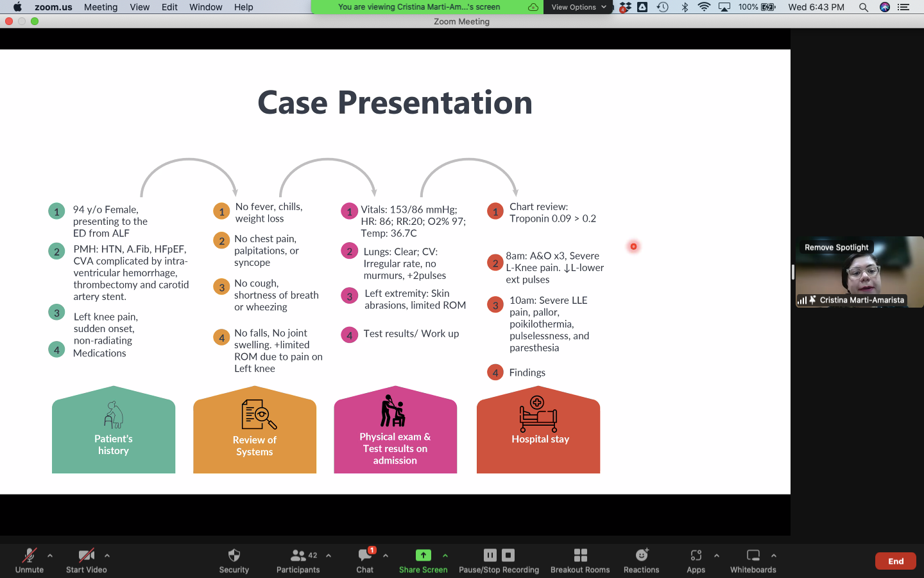
Task: Open Spotlight search magnifier
Action: [x=864, y=7]
